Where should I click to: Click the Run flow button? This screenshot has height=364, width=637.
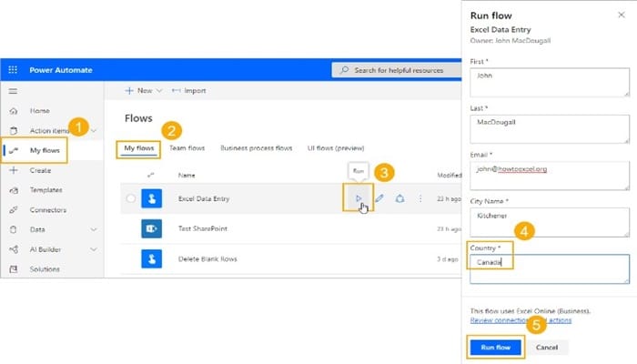496,348
